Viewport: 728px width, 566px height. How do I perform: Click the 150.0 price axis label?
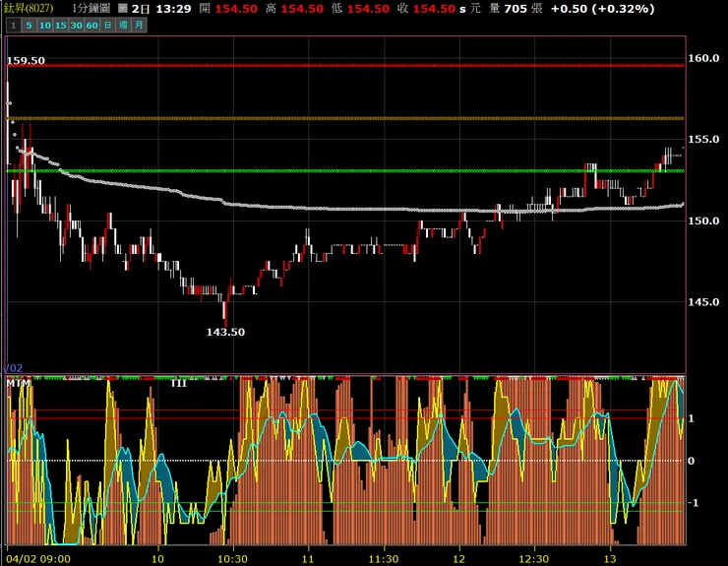[x=703, y=220]
